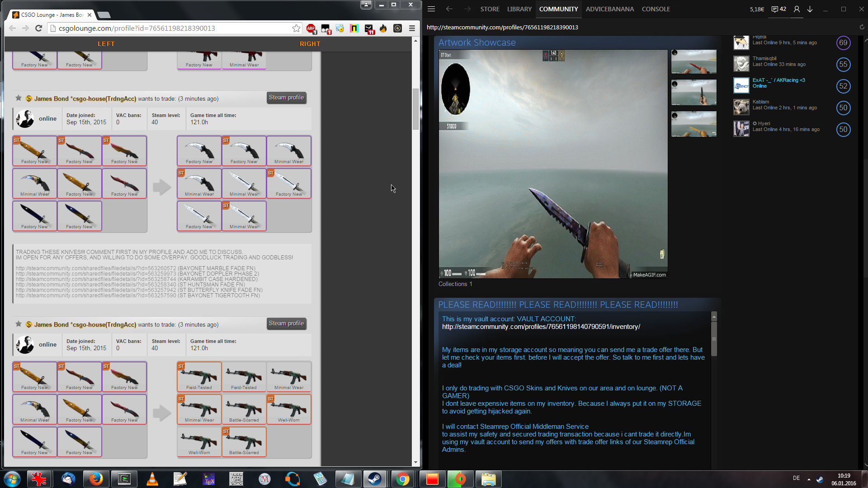This screenshot has width=868, height=488.
Task: Expand the Steam hamburger menu
Action: tap(431, 9)
